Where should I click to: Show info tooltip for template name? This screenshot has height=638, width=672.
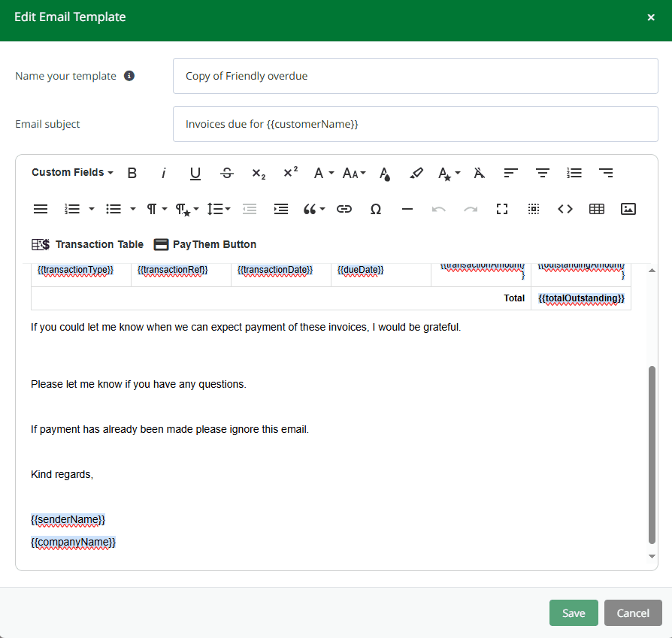(129, 76)
